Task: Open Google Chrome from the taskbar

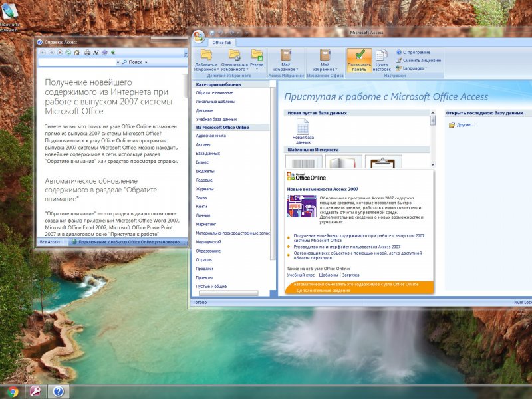Action: (x=13, y=392)
